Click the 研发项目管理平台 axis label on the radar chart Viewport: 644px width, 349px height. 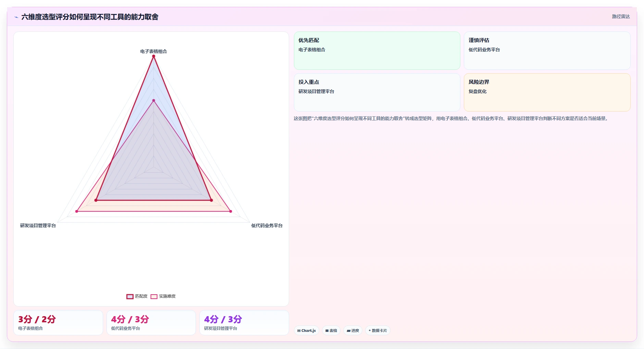[x=38, y=225]
